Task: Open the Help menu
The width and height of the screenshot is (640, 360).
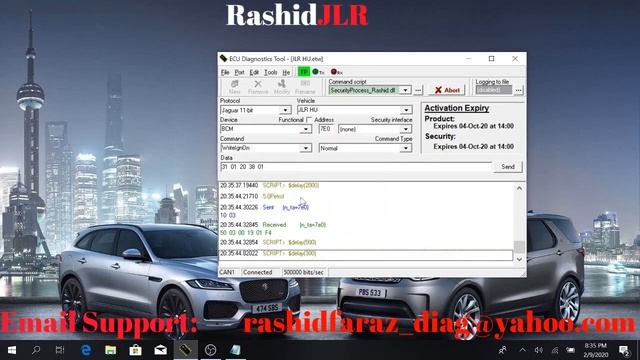Action: click(x=286, y=72)
